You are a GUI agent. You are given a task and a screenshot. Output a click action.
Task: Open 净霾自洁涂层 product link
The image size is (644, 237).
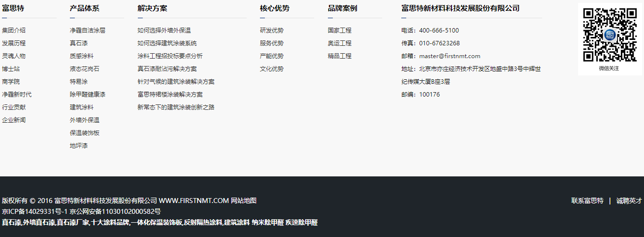click(x=88, y=31)
